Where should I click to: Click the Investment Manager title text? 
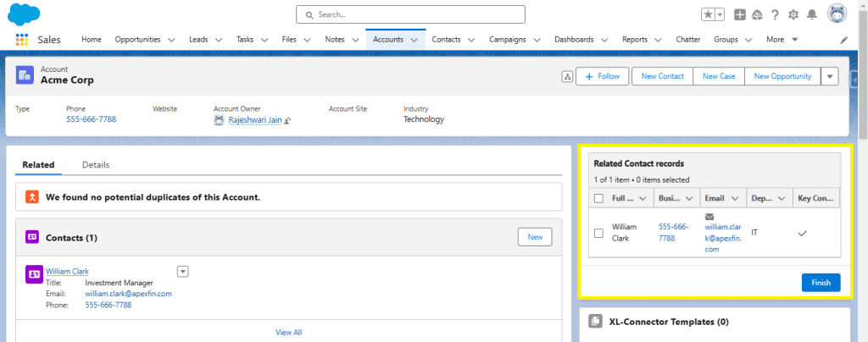[x=119, y=283]
